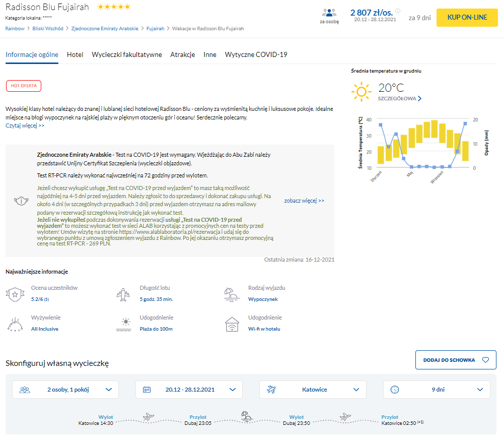Click the sun weather icon

(x=361, y=92)
